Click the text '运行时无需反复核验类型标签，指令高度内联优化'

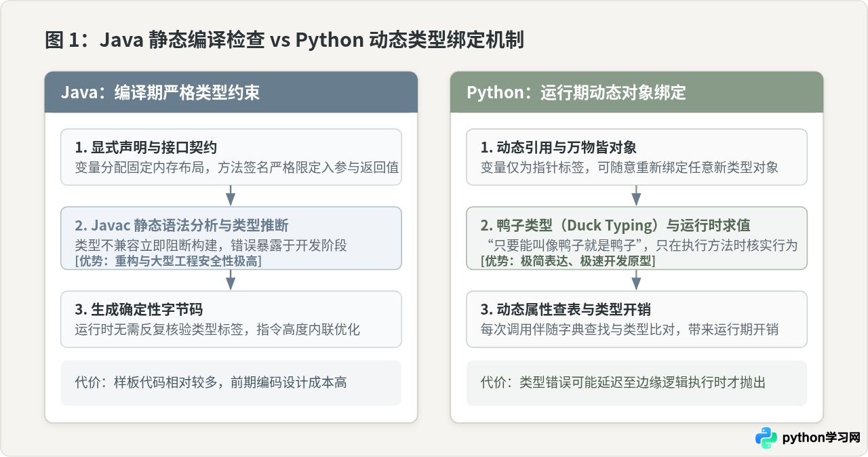217,330
